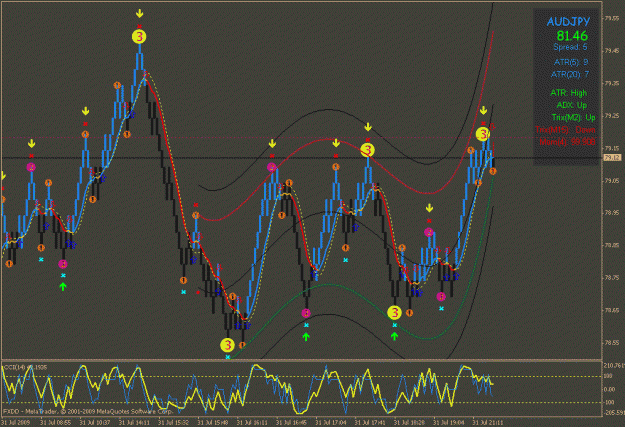
Task: Click the 78.75 price axis label
Action: tap(612, 277)
